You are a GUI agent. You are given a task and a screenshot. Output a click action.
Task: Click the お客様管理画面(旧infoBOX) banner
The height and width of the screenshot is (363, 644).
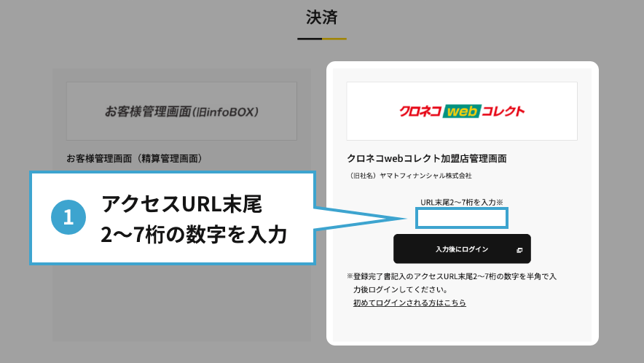(181, 111)
